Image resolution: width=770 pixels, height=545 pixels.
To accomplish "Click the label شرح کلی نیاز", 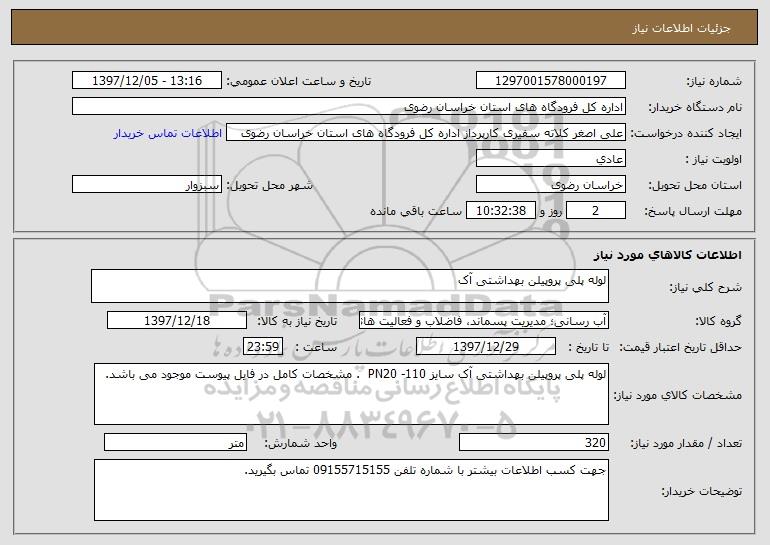I will [x=706, y=287].
